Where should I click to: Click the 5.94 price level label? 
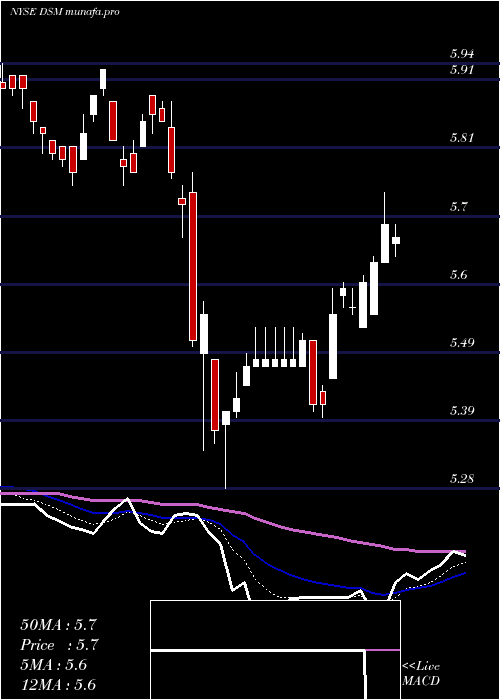[x=462, y=54]
